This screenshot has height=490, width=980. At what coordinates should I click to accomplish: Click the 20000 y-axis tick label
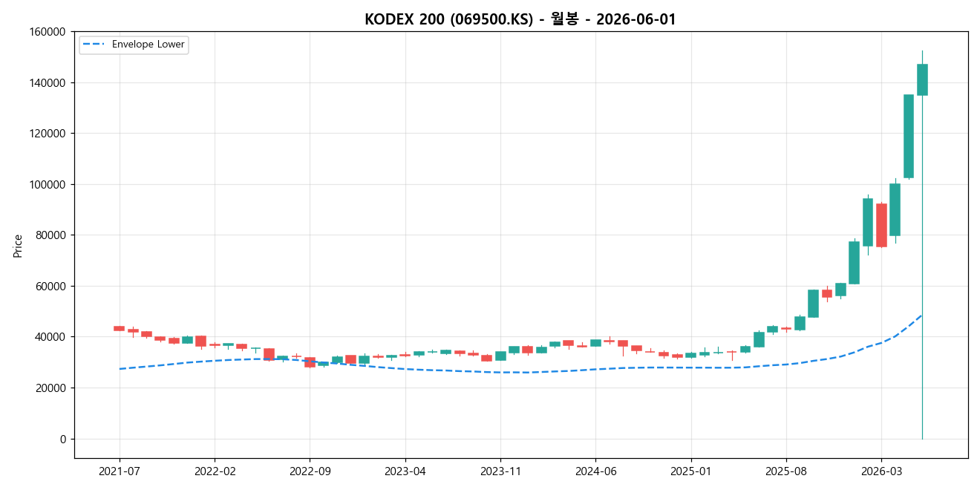(51, 388)
